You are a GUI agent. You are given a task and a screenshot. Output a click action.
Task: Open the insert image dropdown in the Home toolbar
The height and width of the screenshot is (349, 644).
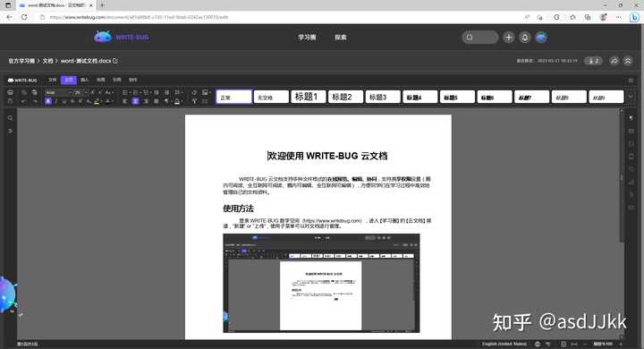(206, 92)
